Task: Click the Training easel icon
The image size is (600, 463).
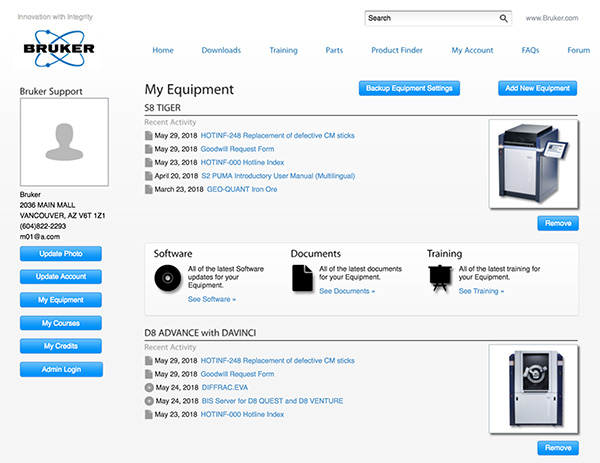Action: [x=440, y=278]
